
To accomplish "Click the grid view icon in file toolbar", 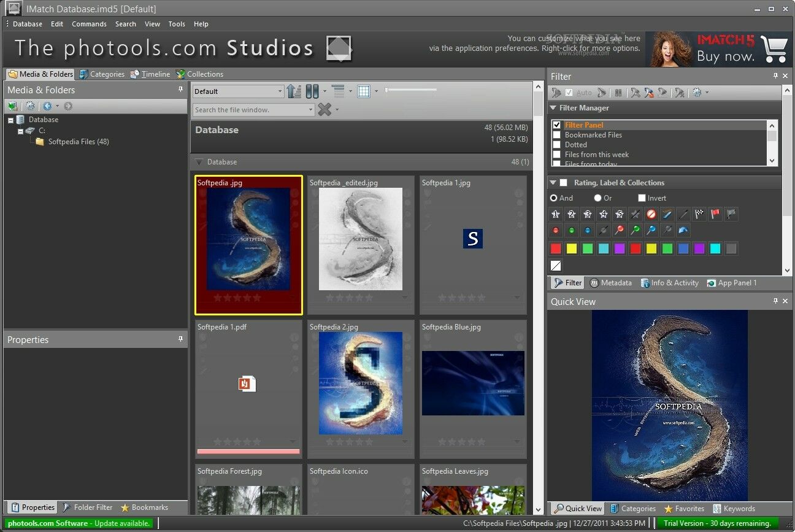I will tap(364, 91).
